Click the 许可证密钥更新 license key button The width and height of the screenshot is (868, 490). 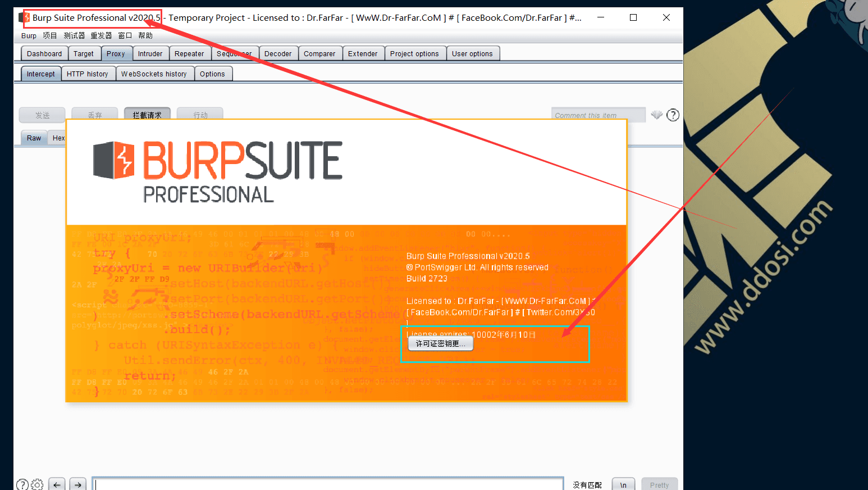pos(440,344)
